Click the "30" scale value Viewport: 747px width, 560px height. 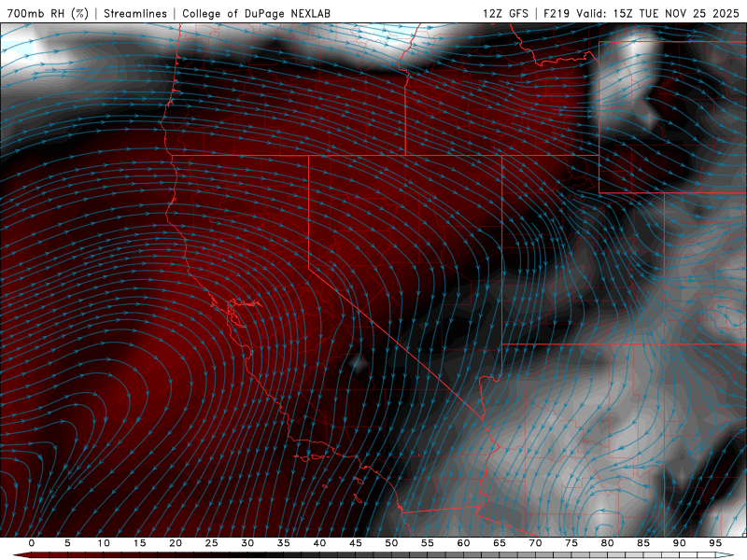pos(247,543)
